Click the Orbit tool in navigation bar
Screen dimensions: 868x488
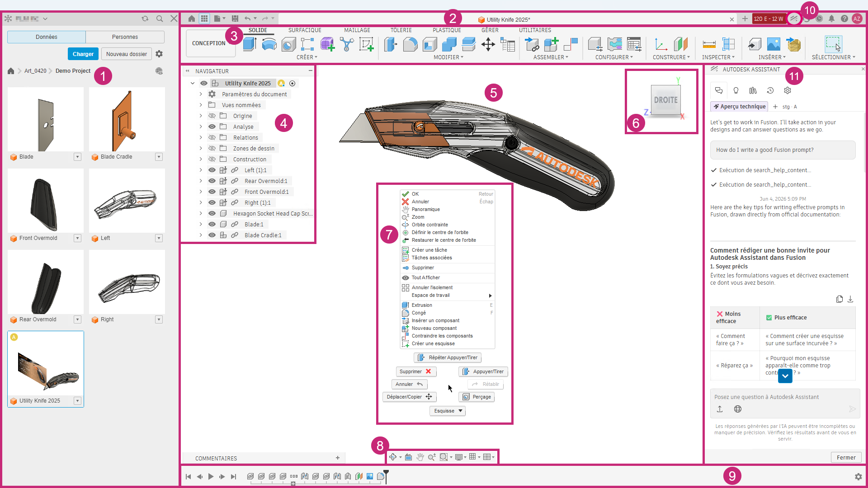(393, 457)
